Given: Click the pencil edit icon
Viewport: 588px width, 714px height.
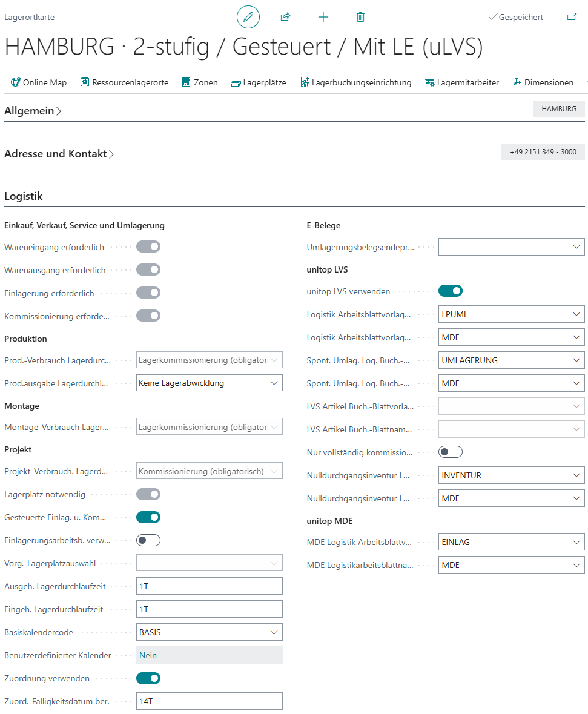Looking at the screenshot, I should (x=248, y=17).
